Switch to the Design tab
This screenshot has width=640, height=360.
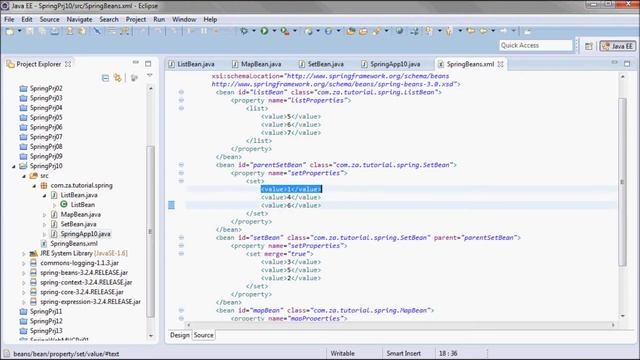click(180, 335)
